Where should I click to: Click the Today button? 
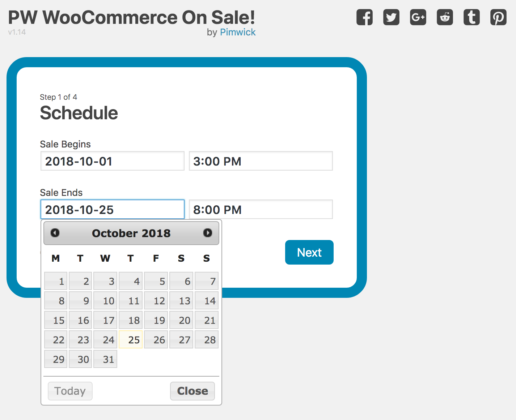70,391
